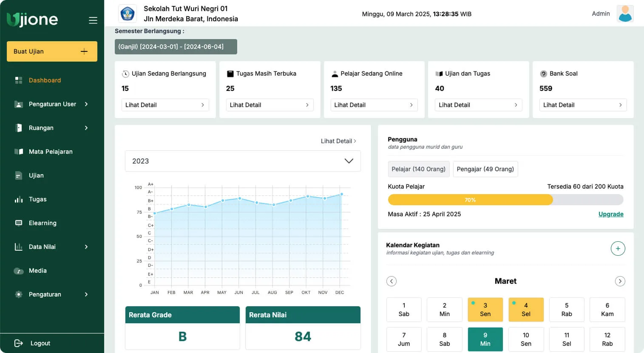This screenshot has height=353, width=644.
Task: Switch to Pelajar (140 Orang) tab
Action: coord(419,169)
